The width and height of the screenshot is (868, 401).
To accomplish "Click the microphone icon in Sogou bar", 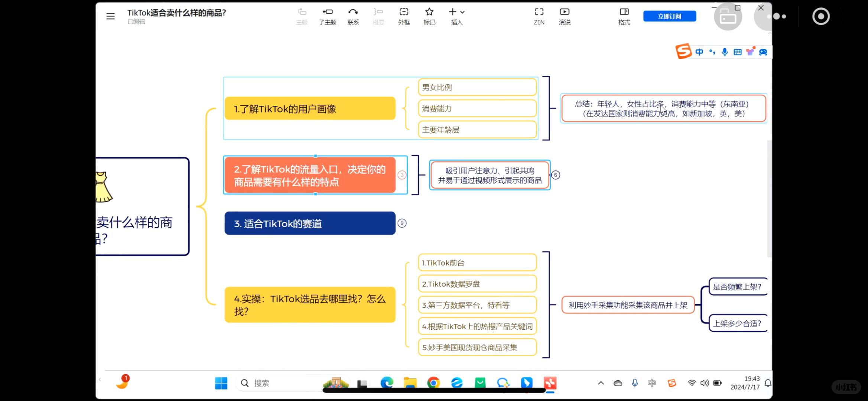I will 725,52.
